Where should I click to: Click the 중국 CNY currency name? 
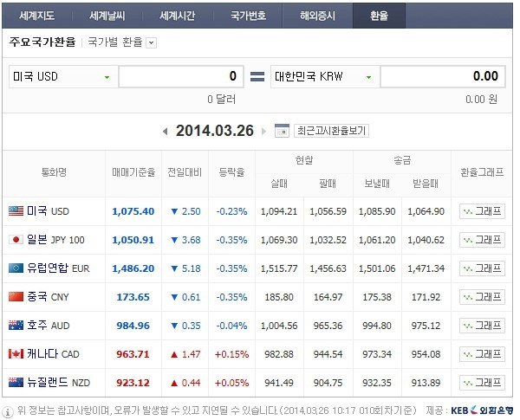(48, 296)
